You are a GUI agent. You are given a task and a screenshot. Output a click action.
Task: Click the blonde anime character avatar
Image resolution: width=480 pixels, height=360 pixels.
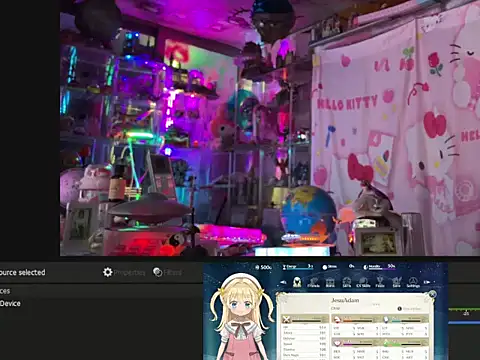click(241, 317)
